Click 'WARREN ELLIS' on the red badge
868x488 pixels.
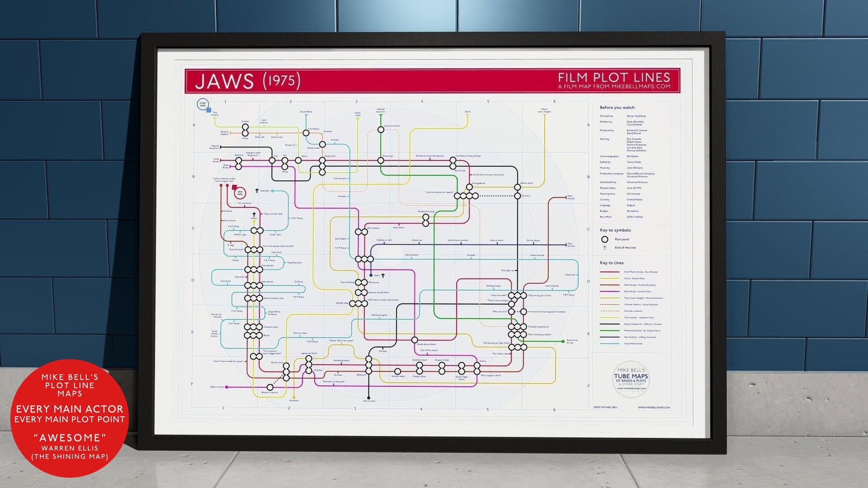click(x=70, y=448)
